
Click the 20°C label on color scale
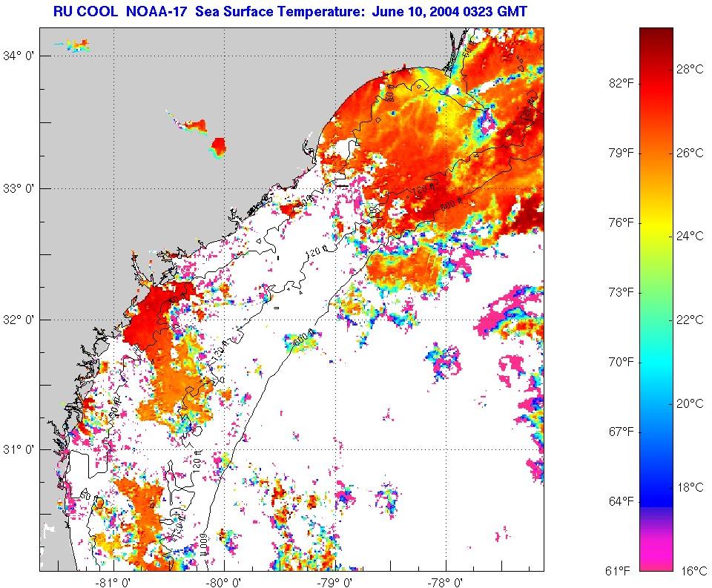click(x=690, y=403)
